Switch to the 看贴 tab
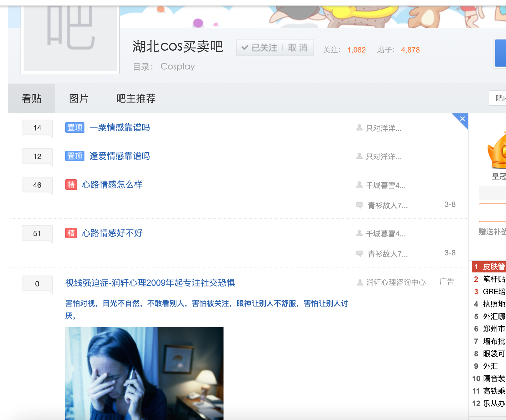506x420 pixels. pos(32,98)
